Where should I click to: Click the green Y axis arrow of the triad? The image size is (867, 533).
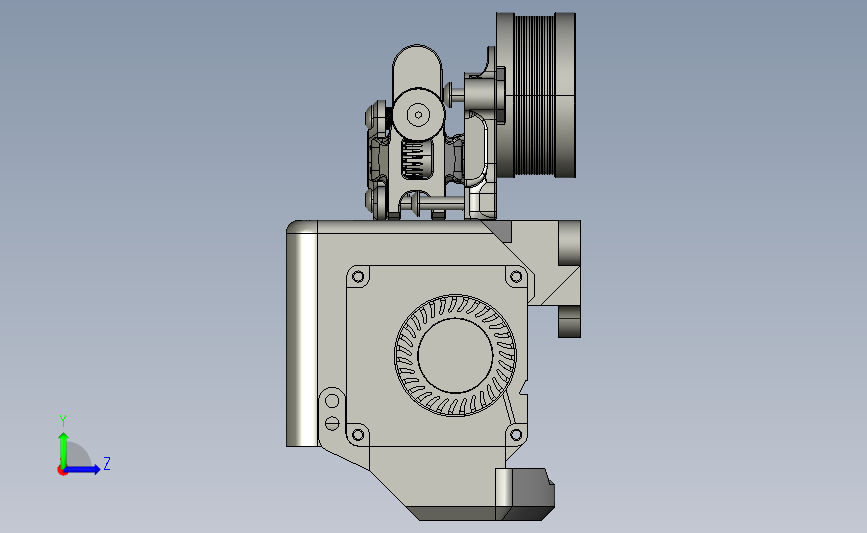pyautogui.click(x=64, y=449)
